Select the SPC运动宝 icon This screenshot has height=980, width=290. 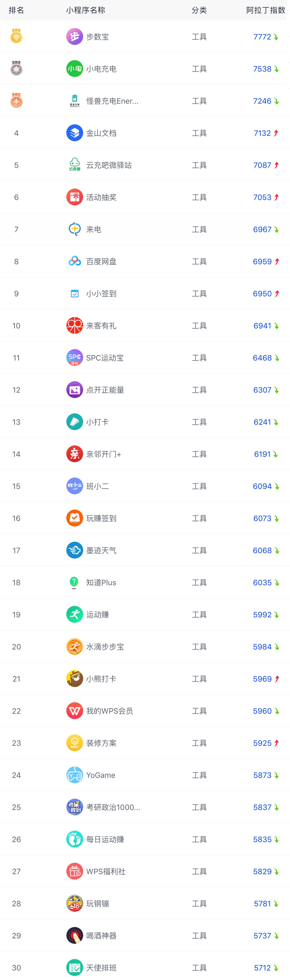74,358
